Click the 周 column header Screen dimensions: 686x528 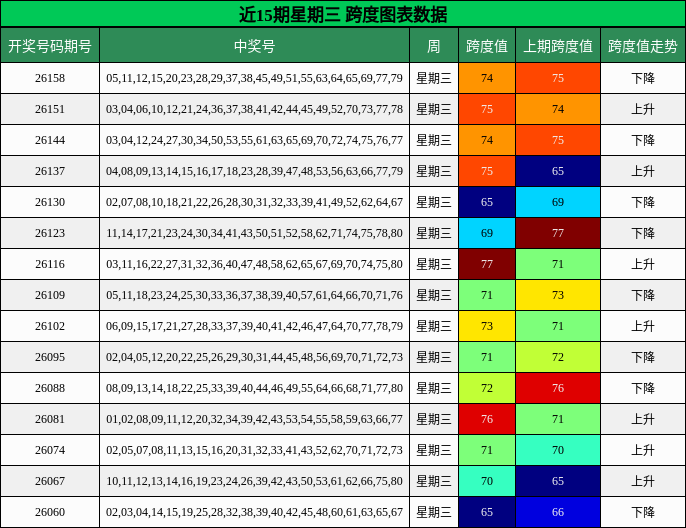click(x=434, y=46)
